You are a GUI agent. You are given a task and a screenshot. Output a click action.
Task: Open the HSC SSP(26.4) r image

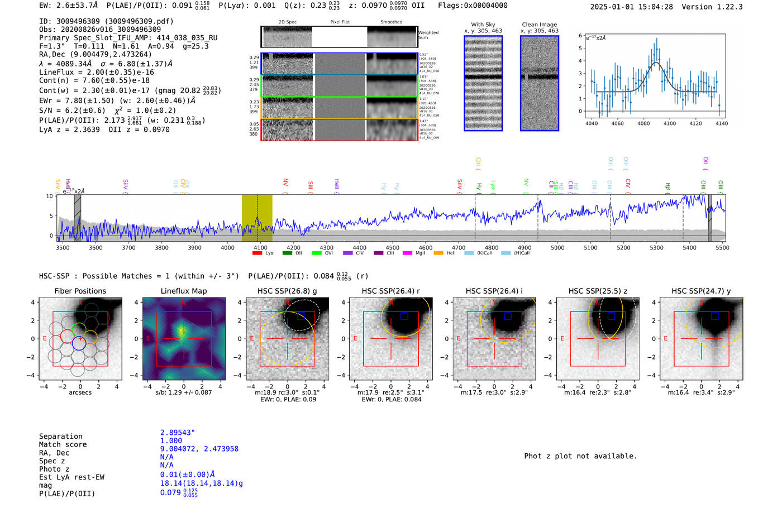(x=391, y=338)
